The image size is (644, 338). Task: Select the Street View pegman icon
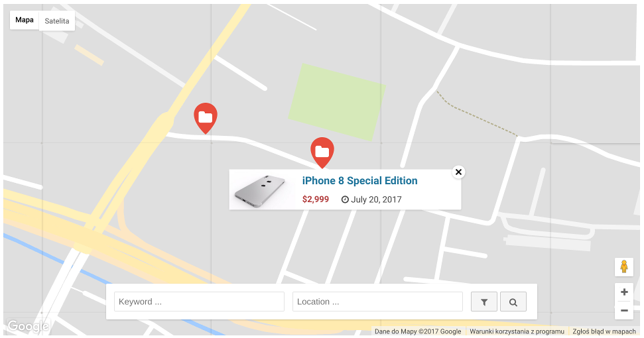click(x=624, y=267)
